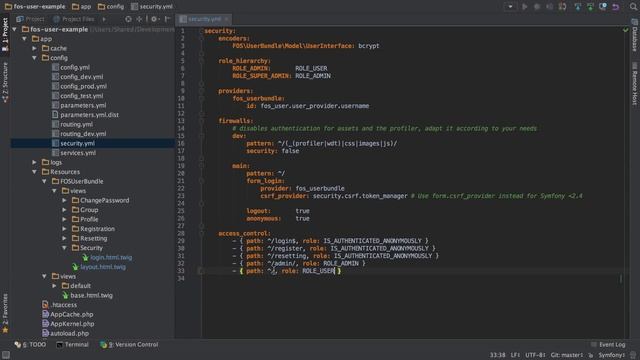This screenshot has height=360, width=640.
Task: Toggle the 1: Project tool window
Action: point(5,35)
